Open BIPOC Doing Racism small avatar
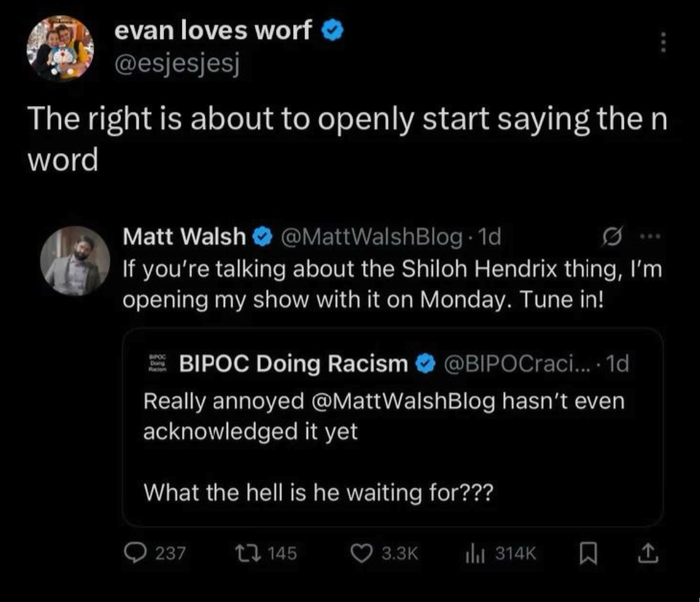 pyautogui.click(x=157, y=363)
